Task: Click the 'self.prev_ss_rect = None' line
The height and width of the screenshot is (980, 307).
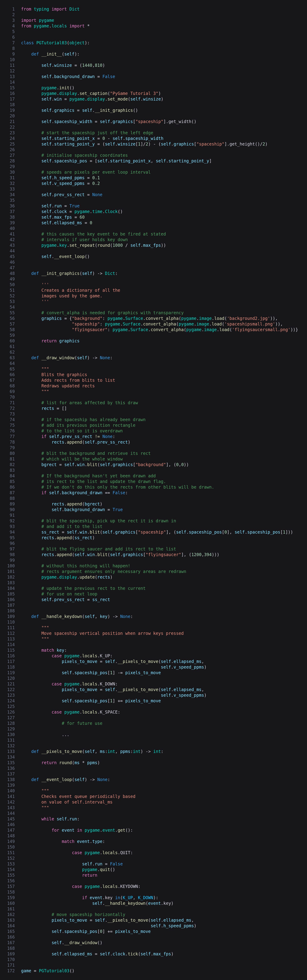Action: click(x=72, y=195)
